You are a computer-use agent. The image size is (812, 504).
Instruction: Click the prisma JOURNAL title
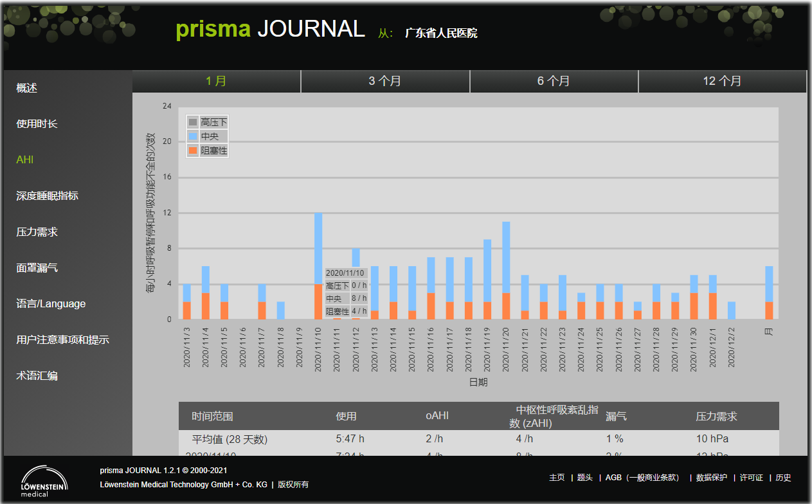point(270,29)
